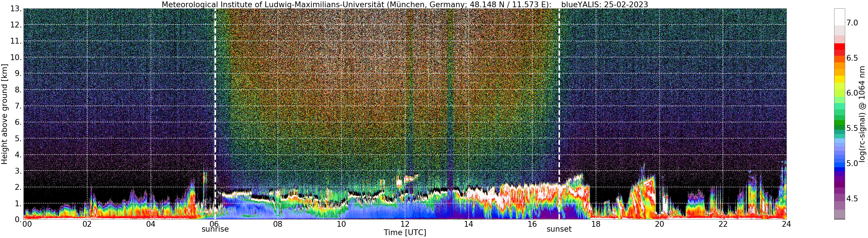
Task: Click the y-axis tick label 10.
Action: [x=16, y=57]
